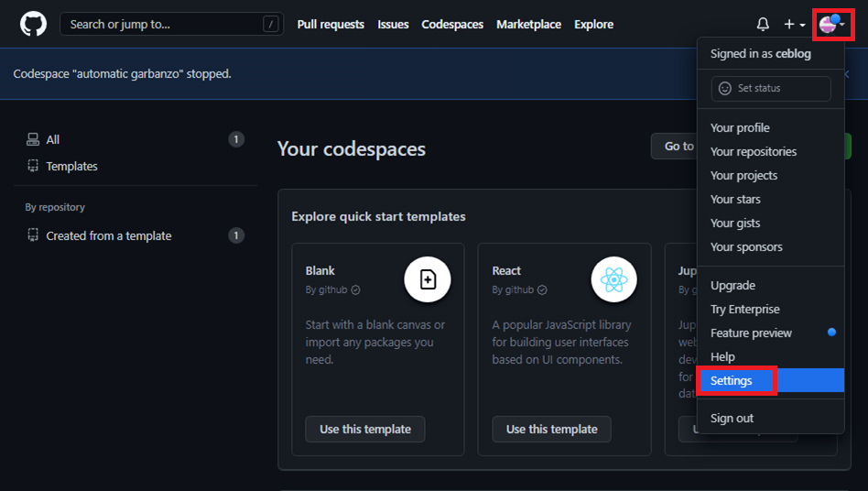Screen dimensions: 868x491
Task: Choose Upgrade in the user menu
Action: pyautogui.click(x=770, y=286)
